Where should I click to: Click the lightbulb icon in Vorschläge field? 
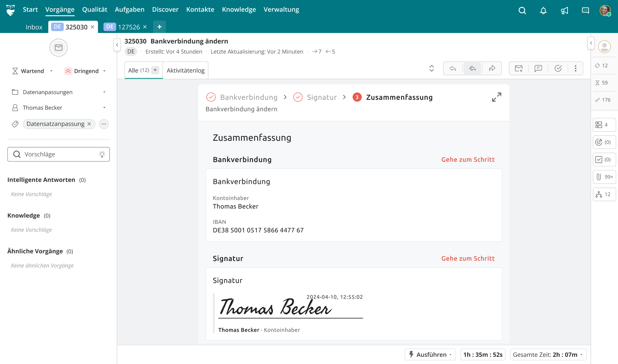(x=102, y=155)
